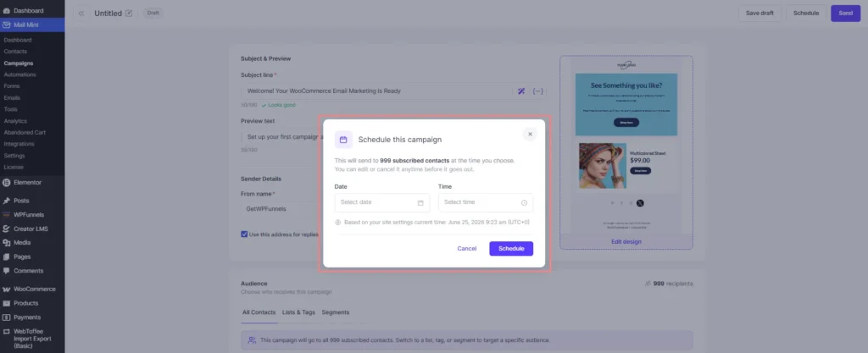Click the calendar icon in Select date field
Viewport: 868px width, 353px height.
click(420, 202)
